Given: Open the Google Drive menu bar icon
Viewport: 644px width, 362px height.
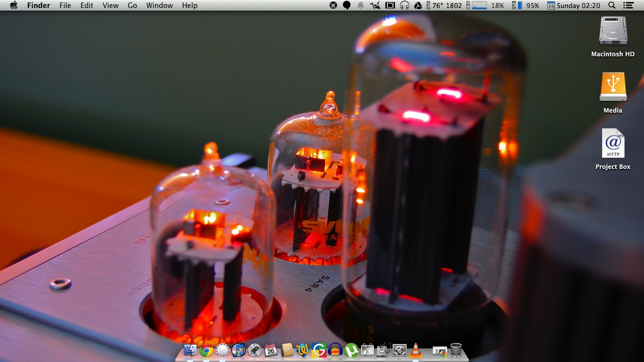Looking at the screenshot, I should point(418,6).
